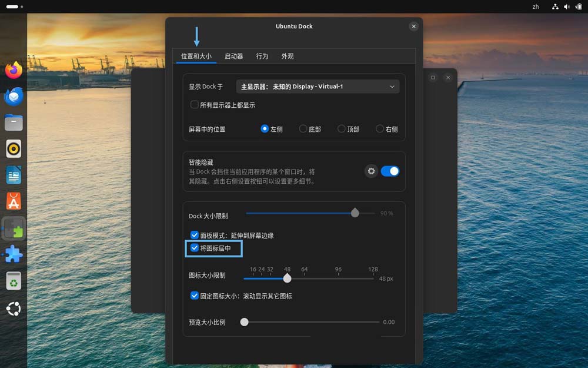
Task: Open the system status menu in top bar
Action: (x=567, y=6)
